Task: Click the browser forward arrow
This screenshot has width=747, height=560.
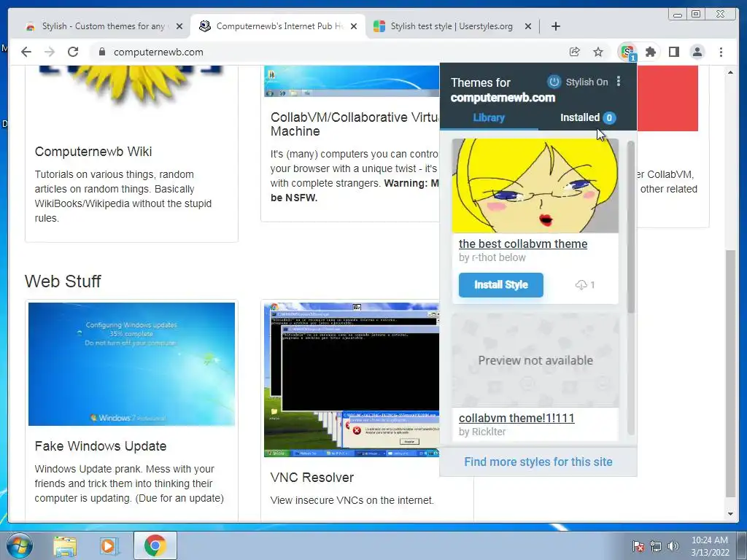Action: (50, 52)
